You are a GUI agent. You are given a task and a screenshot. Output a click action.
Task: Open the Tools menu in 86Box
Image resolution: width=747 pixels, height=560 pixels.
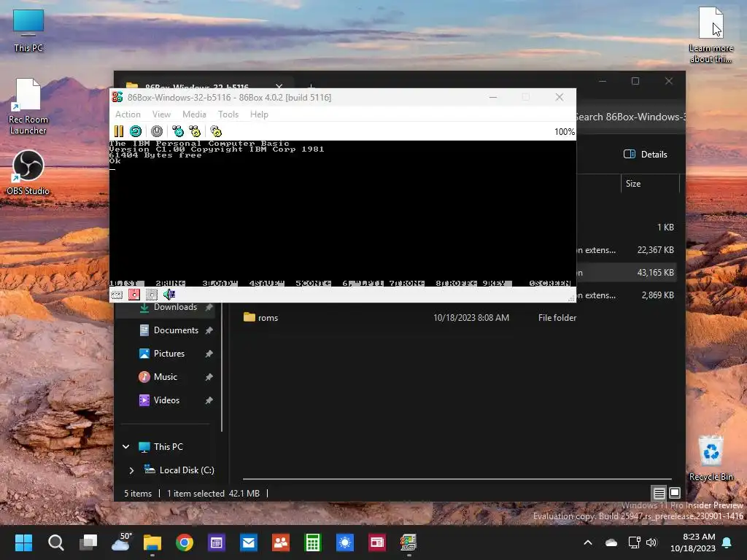click(x=228, y=114)
